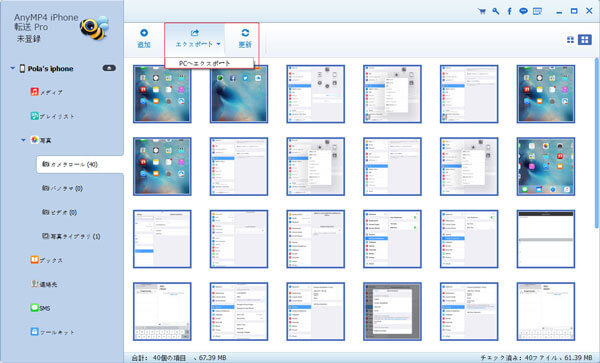The image size is (600, 363).
Task: Select the 写真 category
Action: click(41, 140)
